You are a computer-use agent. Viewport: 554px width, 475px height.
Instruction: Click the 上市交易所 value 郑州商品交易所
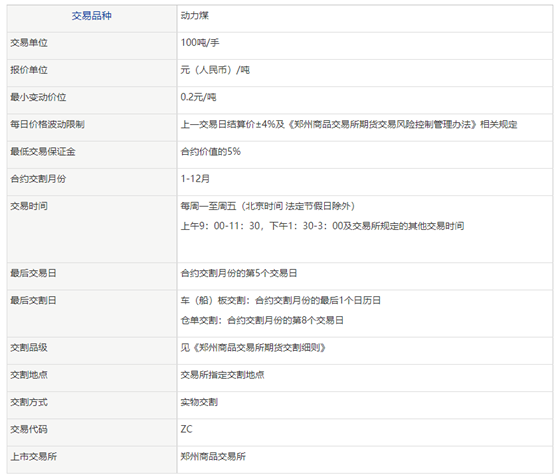pyautogui.click(x=213, y=457)
